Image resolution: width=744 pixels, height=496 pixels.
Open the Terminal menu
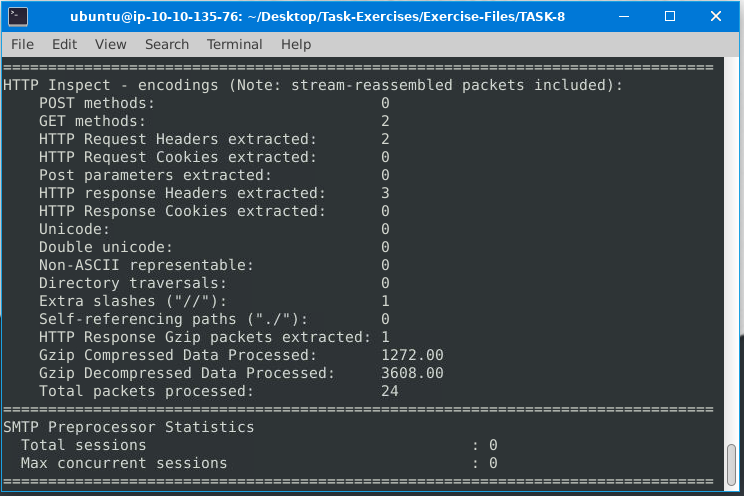pos(234,44)
